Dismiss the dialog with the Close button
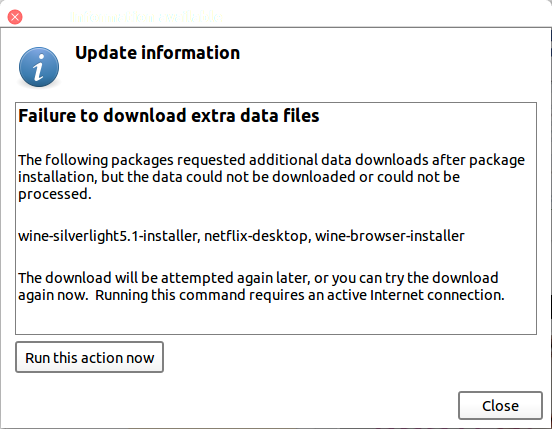This screenshot has height=429, width=552. pos(500,405)
